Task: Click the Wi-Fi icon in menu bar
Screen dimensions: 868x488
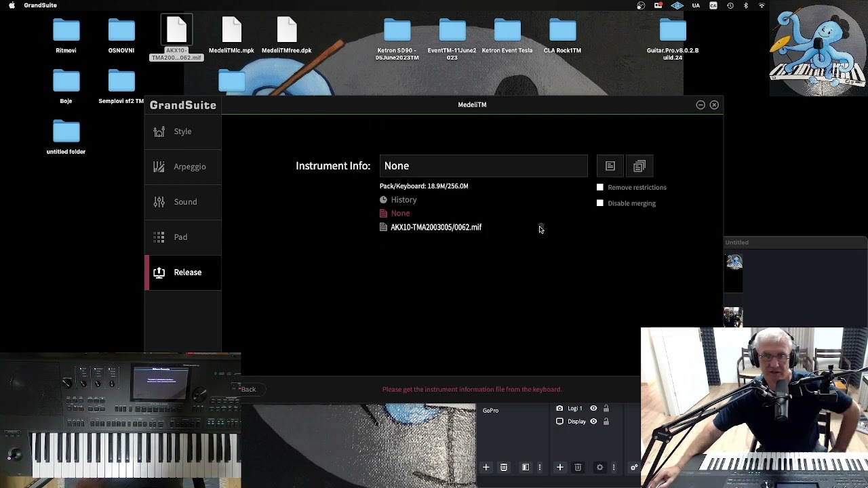Action: pyautogui.click(x=762, y=5)
